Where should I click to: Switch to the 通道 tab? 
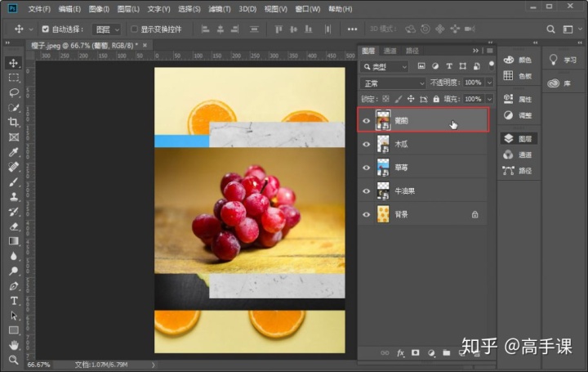[x=390, y=51]
